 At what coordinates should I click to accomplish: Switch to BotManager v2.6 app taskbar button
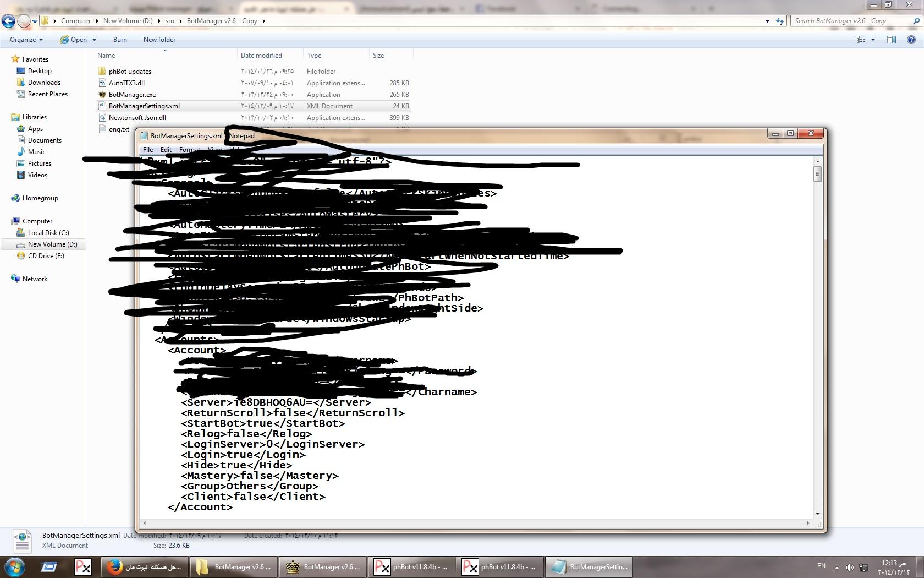click(323, 567)
